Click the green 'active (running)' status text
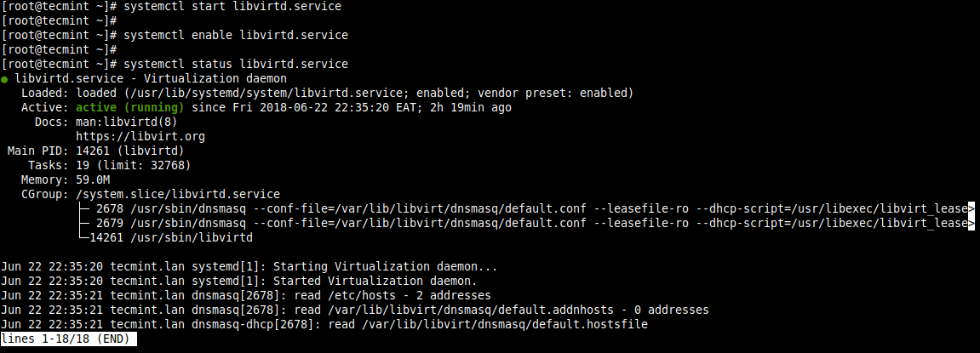The height and width of the screenshot is (353, 980). tap(129, 107)
